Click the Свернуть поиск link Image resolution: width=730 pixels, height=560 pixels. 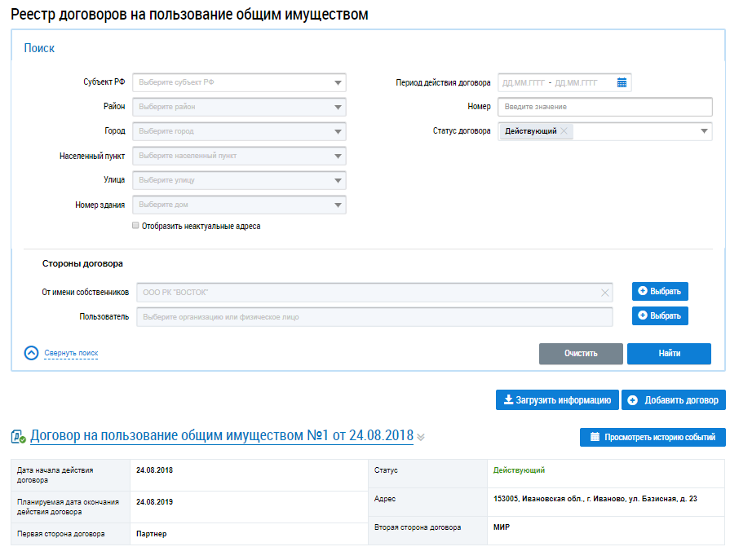coord(71,353)
